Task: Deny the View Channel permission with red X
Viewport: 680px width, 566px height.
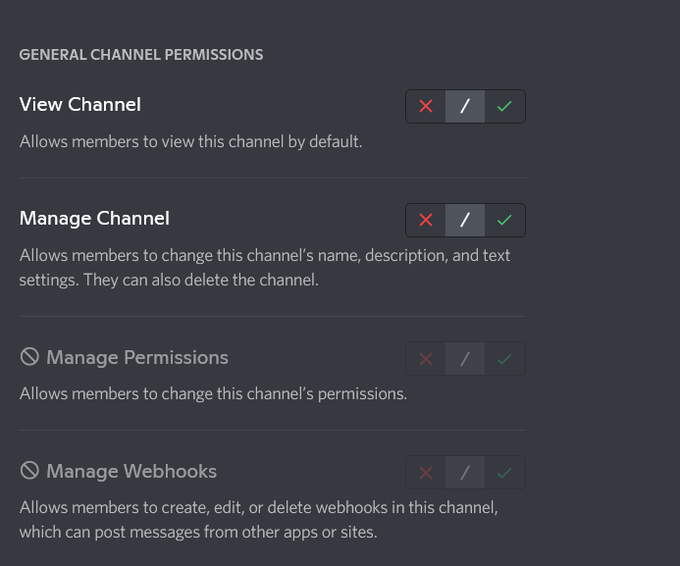Action: [426, 106]
